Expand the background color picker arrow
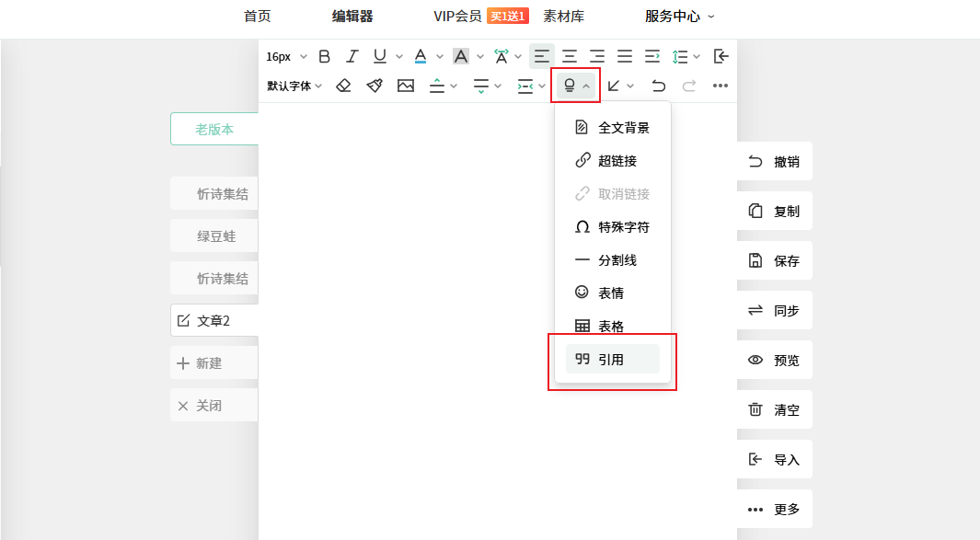The height and width of the screenshot is (540, 980). click(x=480, y=57)
